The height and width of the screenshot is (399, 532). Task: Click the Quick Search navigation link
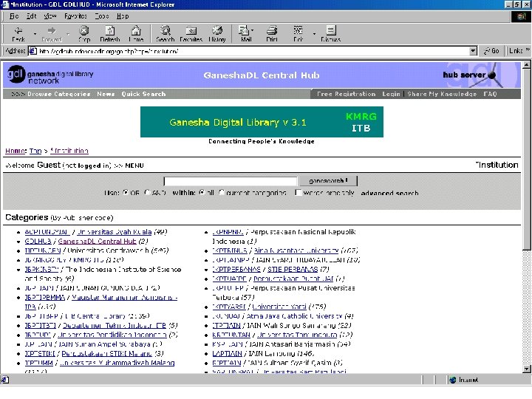coord(143,94)
